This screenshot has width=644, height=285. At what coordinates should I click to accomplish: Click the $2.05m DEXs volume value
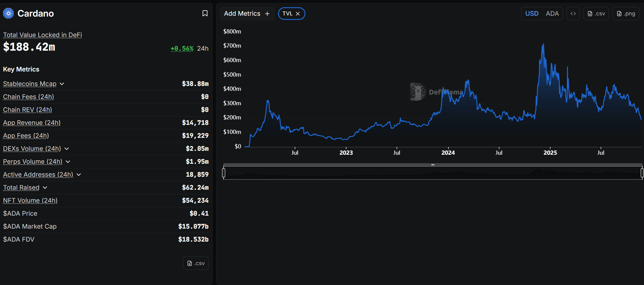197,149
